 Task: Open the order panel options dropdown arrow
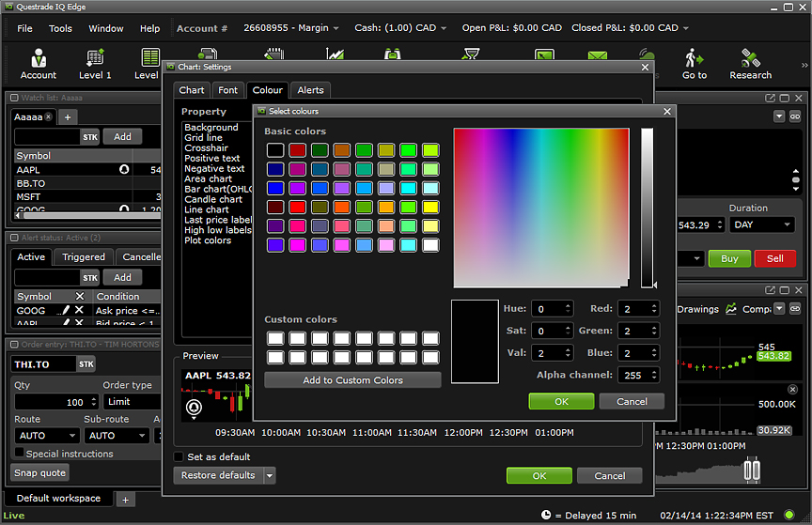pos(779,116)
